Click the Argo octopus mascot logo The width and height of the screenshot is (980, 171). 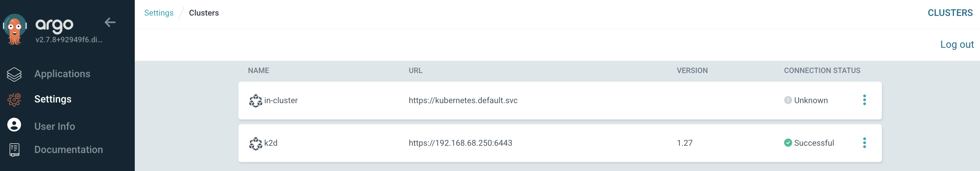(15, 29)
